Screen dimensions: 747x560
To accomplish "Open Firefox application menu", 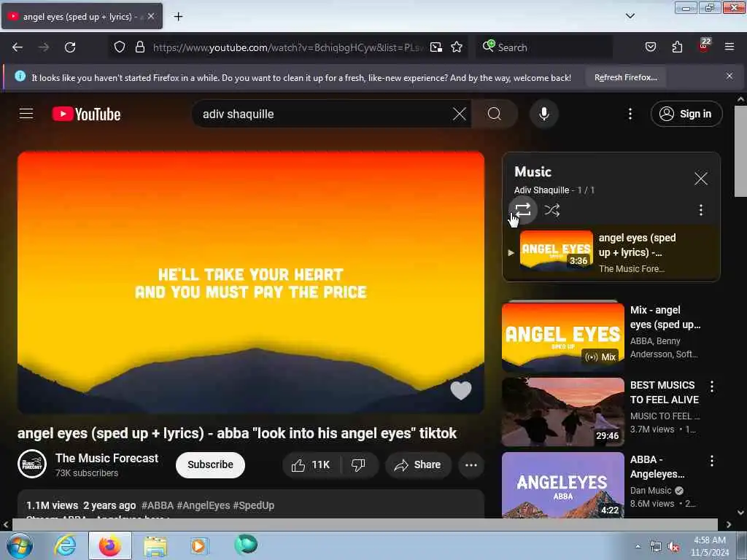I will pos(729,47).
